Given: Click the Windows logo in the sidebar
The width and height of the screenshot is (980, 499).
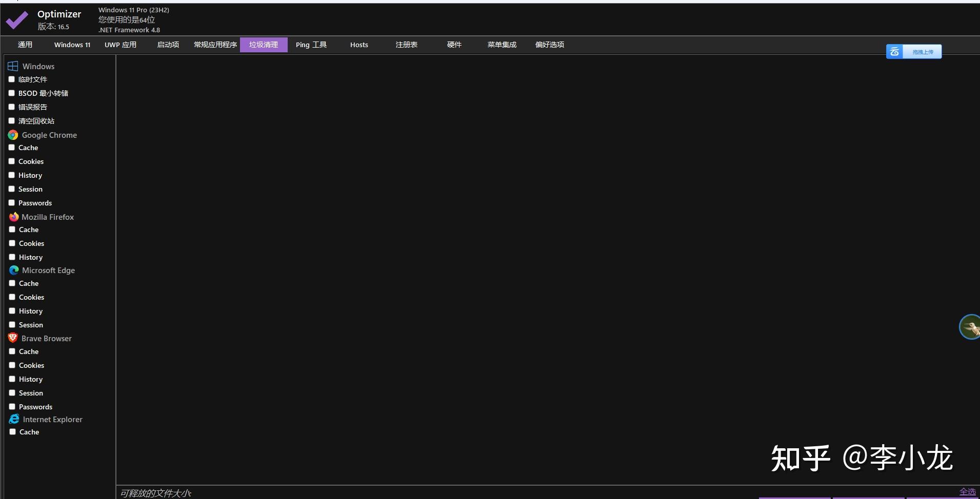Looking at the screenshot, I should (x=12, y=66).
